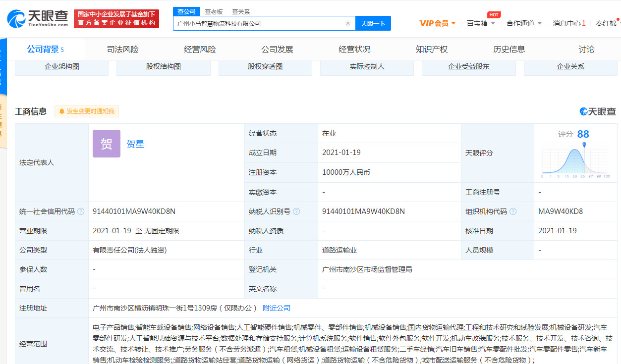Select organization code MA9W40KD8
Image resolution: width=621 pixels, height=364 pixels.
pyautogui.click(x=561, y=211)
